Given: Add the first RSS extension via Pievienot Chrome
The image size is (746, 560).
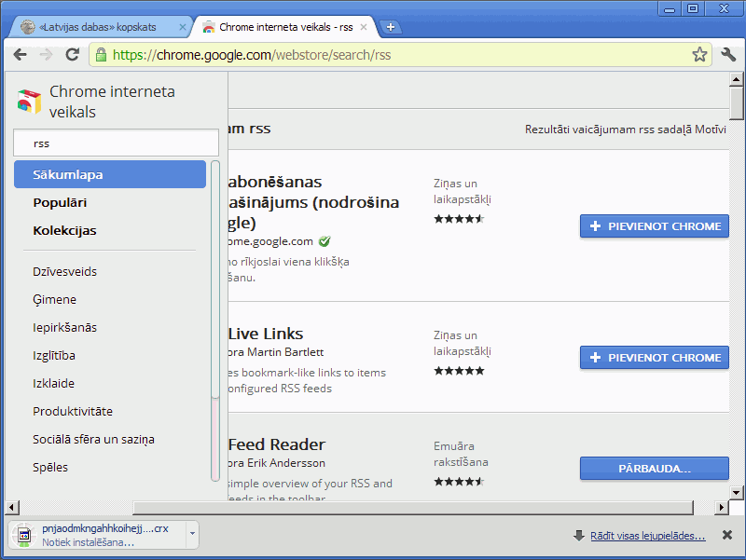Looking at the screenshot, I should coord(655,225).
